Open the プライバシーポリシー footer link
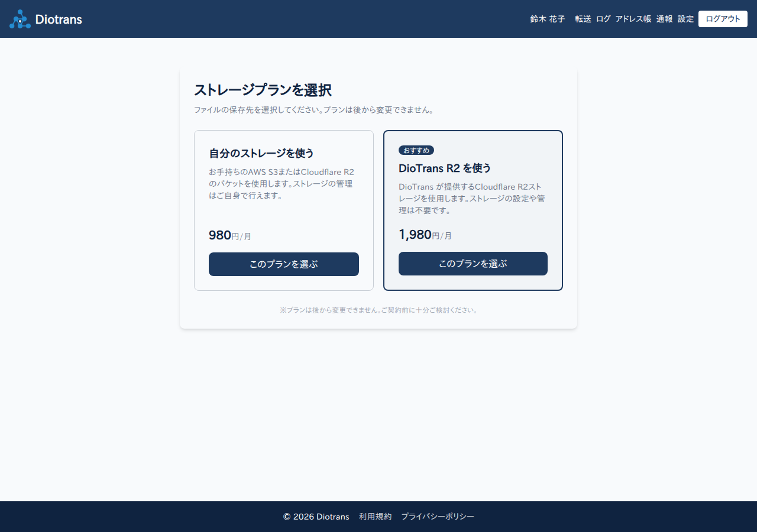This screenshot has height=532, width=757. pyautogui.click(x=438, y=517)
